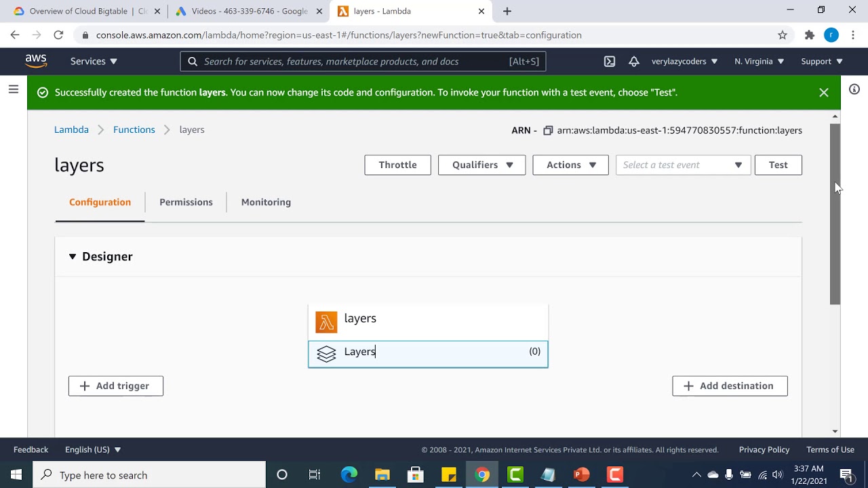
Task: Select the layers function box in Designer
Action: click(428, 322)
